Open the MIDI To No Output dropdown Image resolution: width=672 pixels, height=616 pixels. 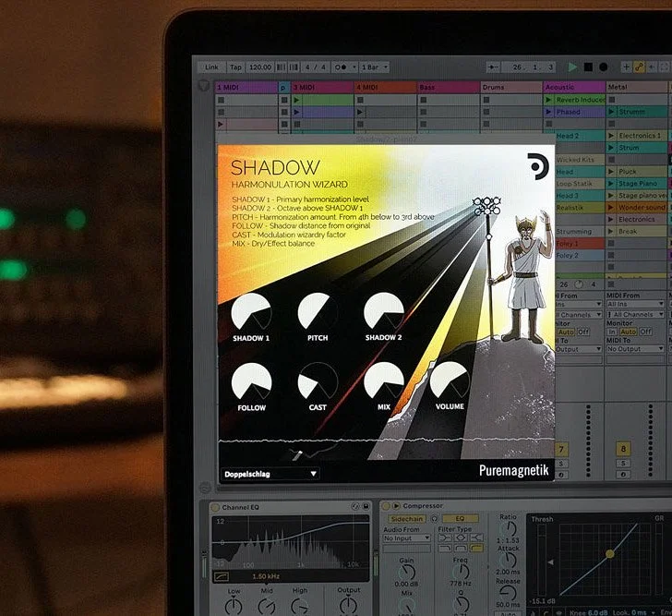[x=636, y=349]
